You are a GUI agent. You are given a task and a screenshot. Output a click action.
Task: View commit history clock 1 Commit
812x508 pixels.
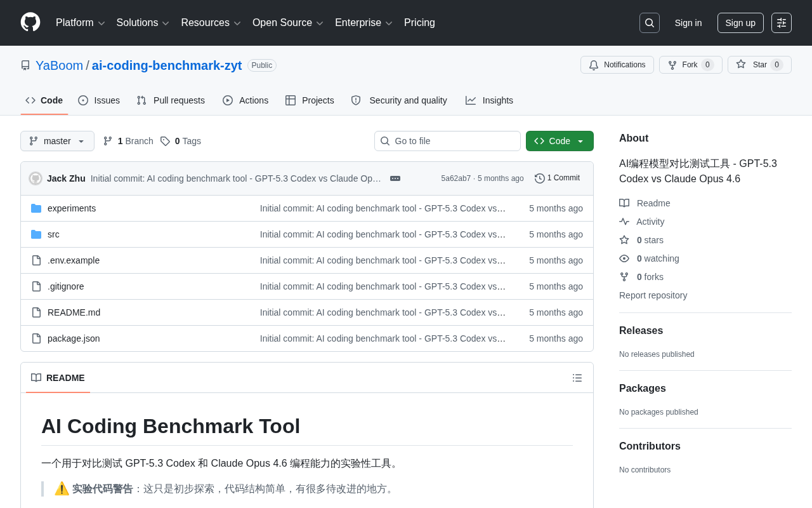click(x=557, y=178)
